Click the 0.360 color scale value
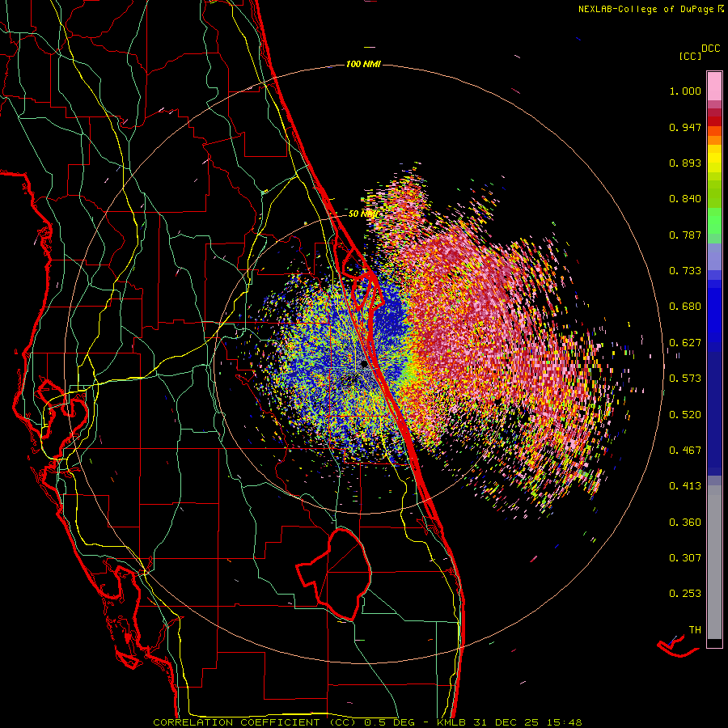 (685, 523)
